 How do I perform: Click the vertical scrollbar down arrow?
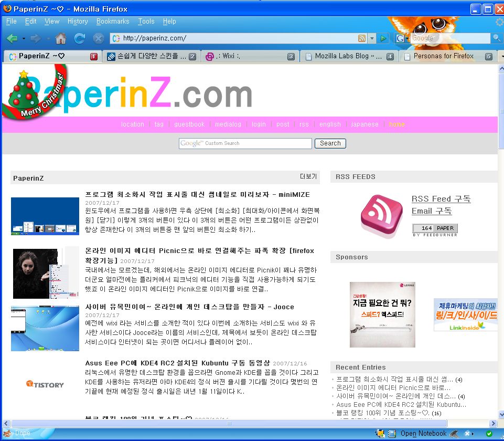tap(501, 414)
